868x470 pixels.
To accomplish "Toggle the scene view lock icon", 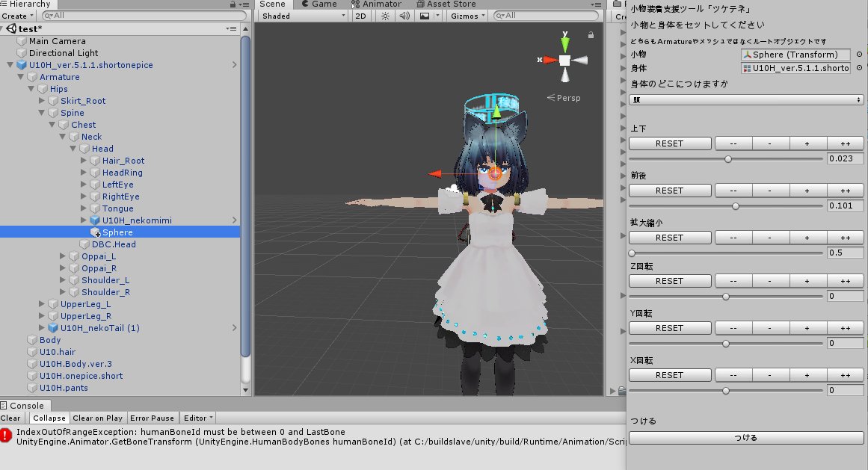I will coord(591,35).
